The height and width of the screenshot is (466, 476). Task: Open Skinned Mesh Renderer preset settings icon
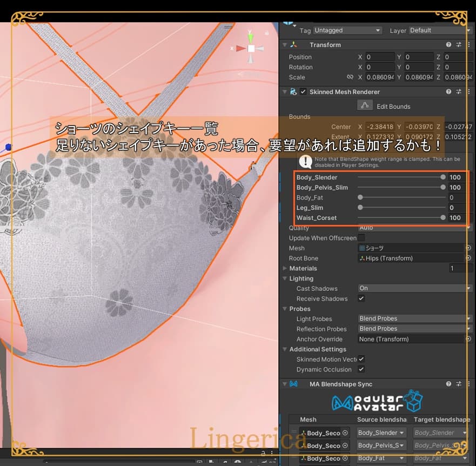pyautogui.click(x=459, y=92)
